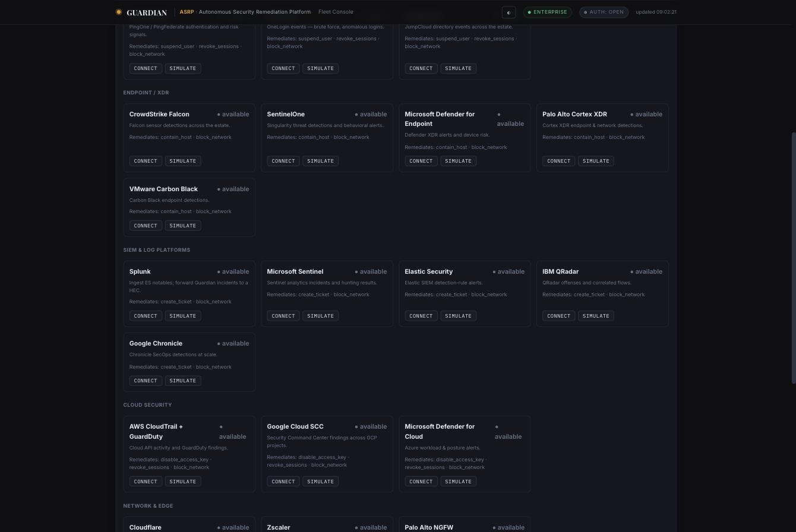
Task: Click the NETWORK & EDGE heading
Action: pyautogui.click(x=148, y=506)
